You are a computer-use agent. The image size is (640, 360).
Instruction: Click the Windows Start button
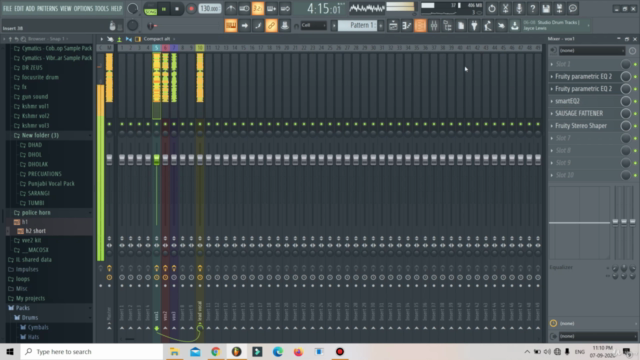(10, 351)
